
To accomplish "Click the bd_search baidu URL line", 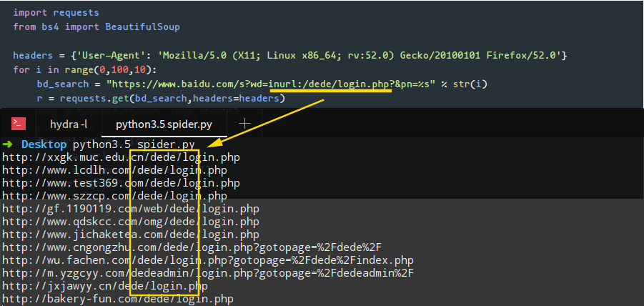I will coord(262,84).
